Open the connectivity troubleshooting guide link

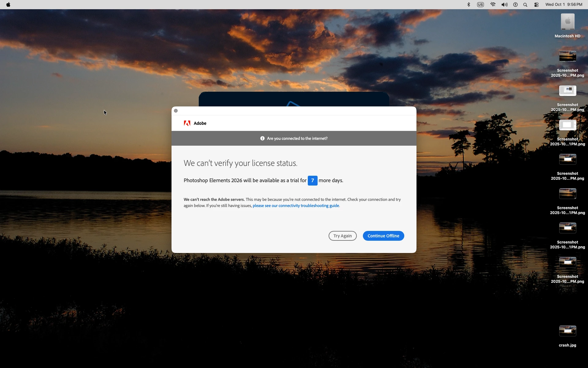[x=296, y=206]
